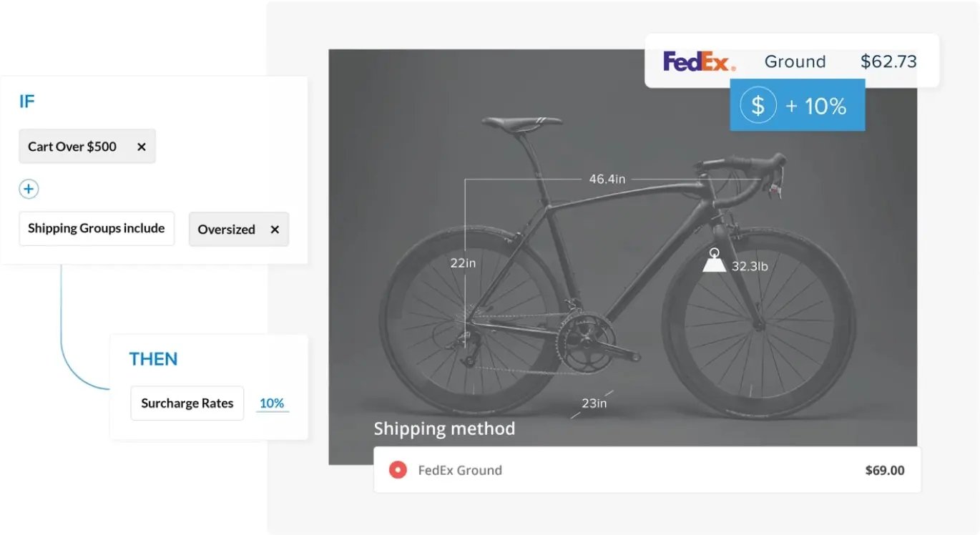Click the 46.4in length dimension label
Screen dimensions: 980x535
tap(607, 179)
